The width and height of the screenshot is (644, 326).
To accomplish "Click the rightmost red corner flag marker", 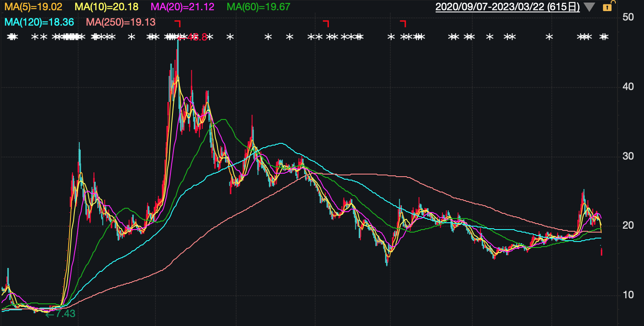I will (403, 23).
